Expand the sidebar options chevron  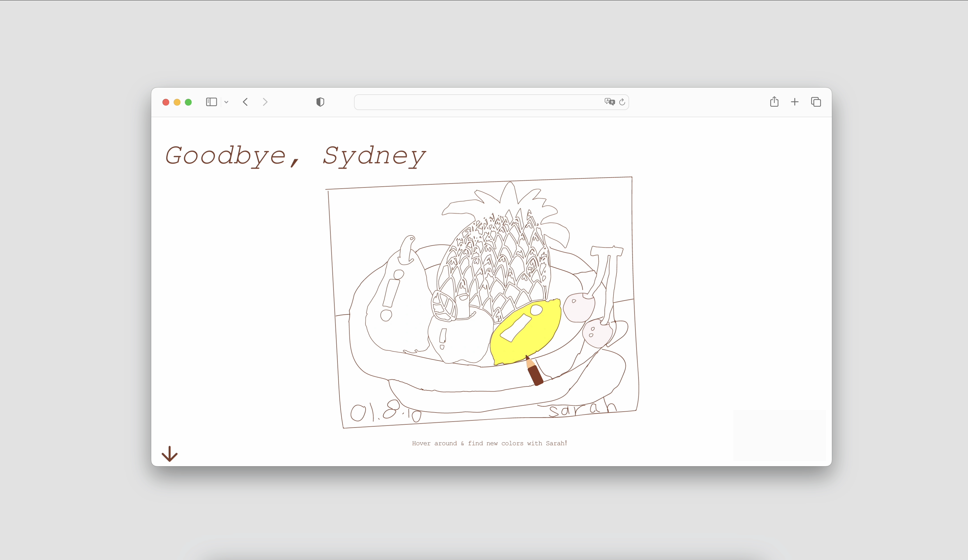(226, 102)
